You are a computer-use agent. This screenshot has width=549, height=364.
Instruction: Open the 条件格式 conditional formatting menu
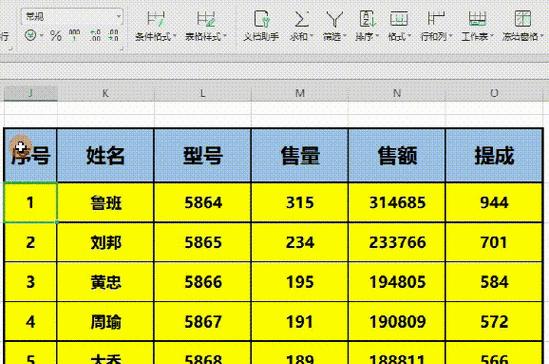pyautogui.click(x=155, y=26)
